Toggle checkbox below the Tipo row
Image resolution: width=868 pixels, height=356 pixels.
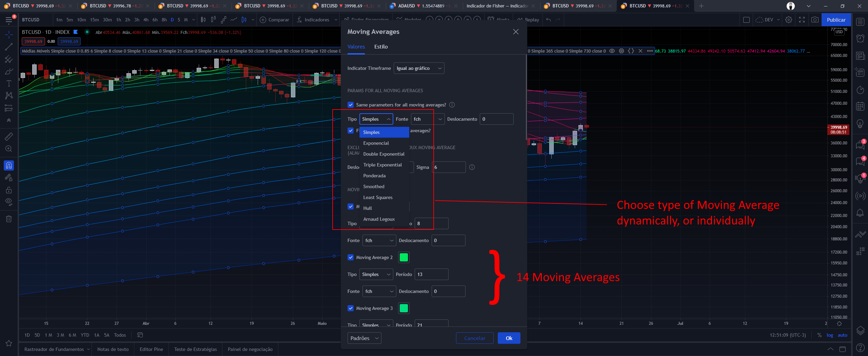351,131
